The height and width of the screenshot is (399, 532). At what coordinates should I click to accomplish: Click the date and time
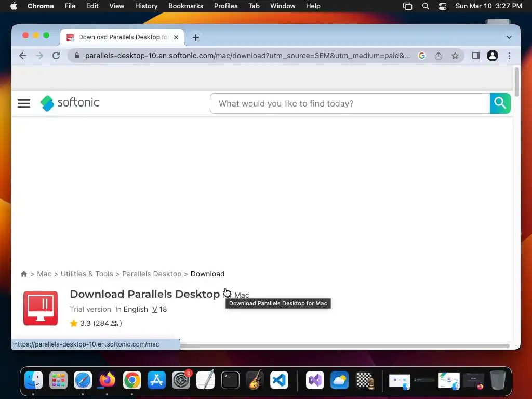click(x=488, y=6)
